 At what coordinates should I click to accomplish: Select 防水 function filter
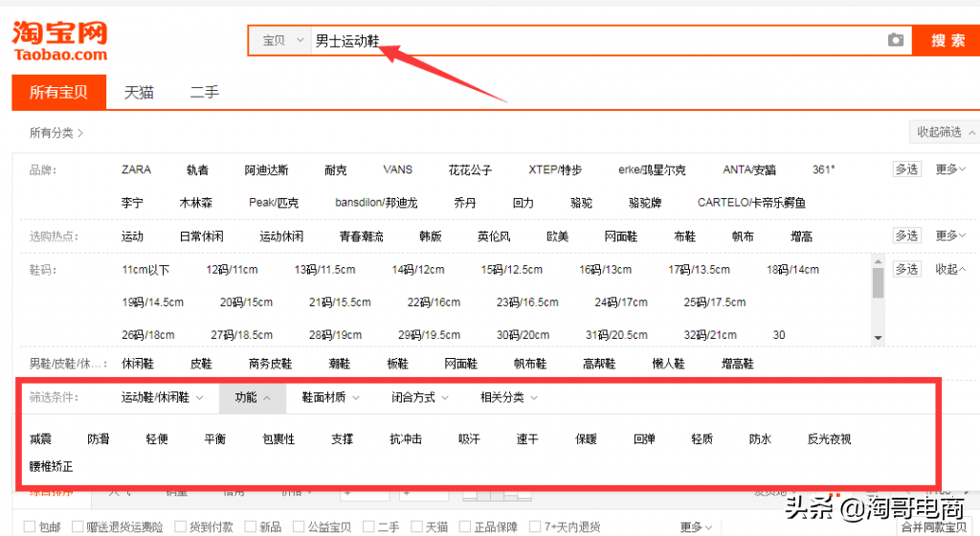click(760, 439)
